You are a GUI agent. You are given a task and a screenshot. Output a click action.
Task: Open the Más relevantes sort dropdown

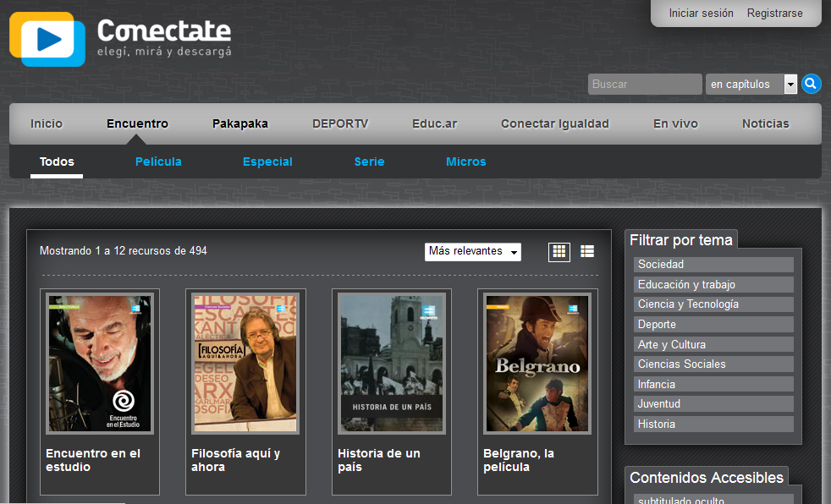pos(472,251)
